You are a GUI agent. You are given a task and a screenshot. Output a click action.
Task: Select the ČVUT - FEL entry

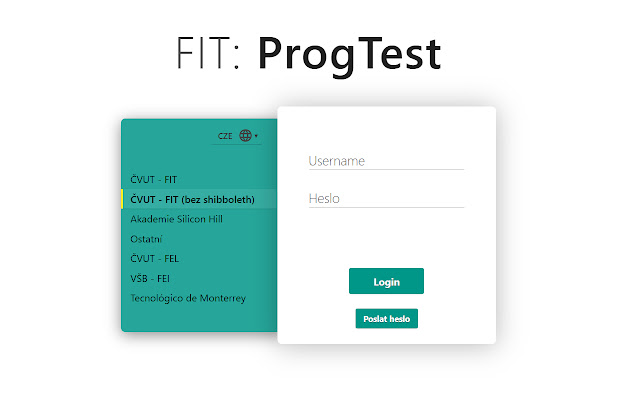154,258
